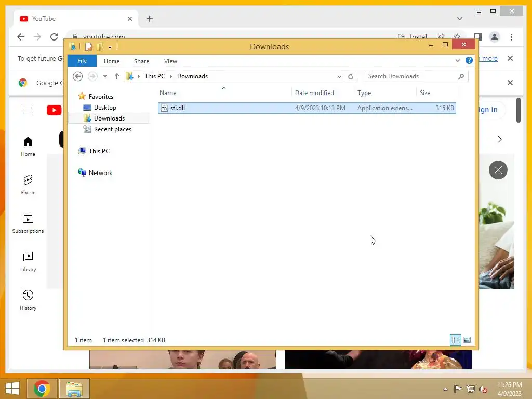Click the YouTube logo
532x399 pixels.
54,110
